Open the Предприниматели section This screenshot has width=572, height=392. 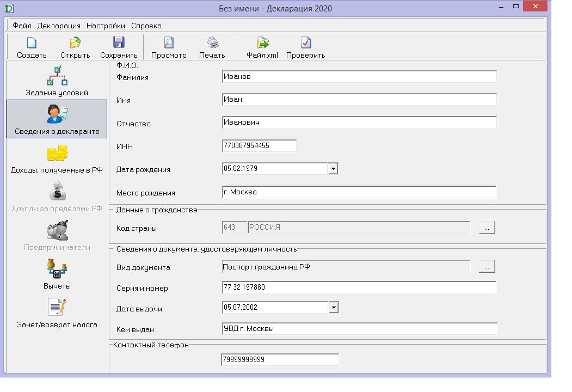[x=57, y=236]
